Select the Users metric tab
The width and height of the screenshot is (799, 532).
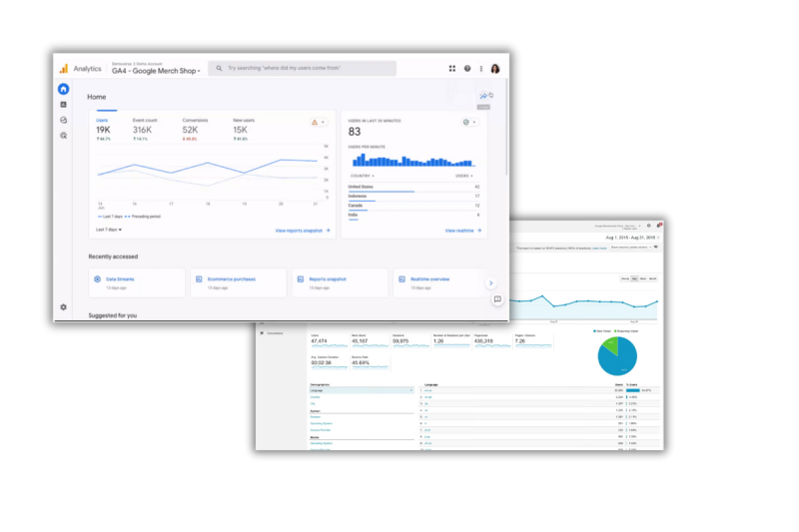[104, 130]
